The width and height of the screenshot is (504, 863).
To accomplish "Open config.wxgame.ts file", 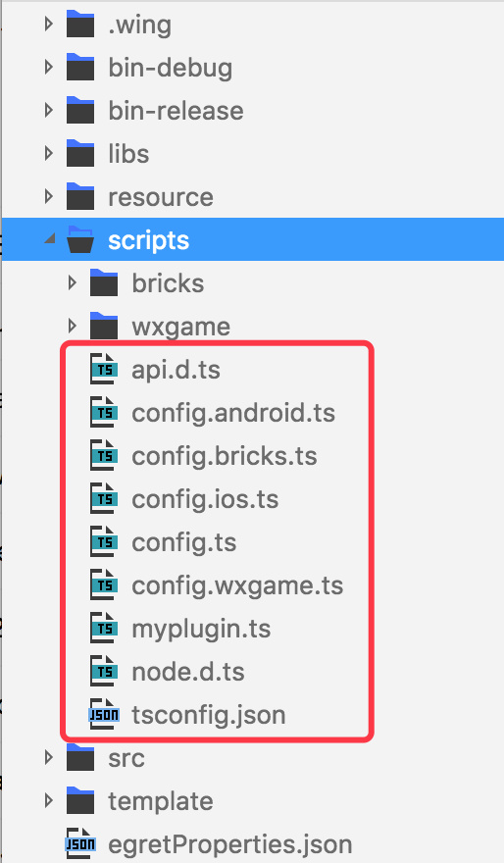I will pyautogui.click(x=237, y=585).
